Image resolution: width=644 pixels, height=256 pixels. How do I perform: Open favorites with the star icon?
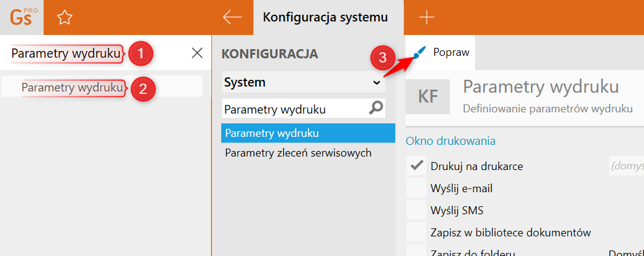click(x=65, y=18)
